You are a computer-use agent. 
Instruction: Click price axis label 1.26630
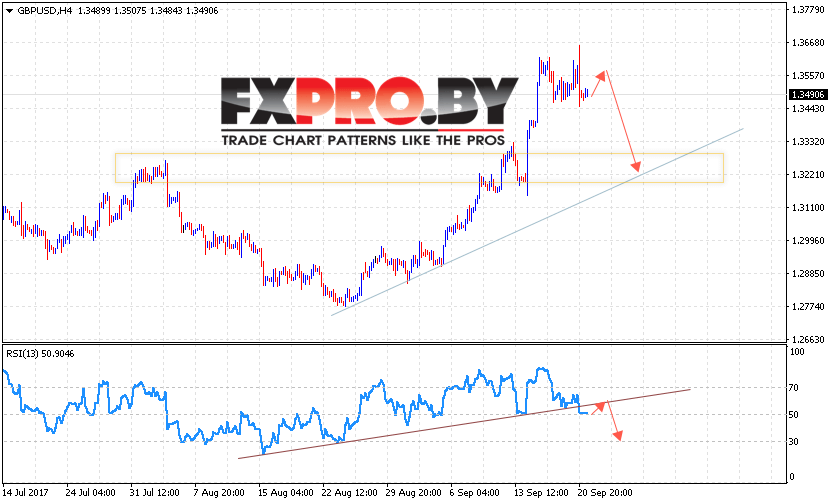(808, 340)
